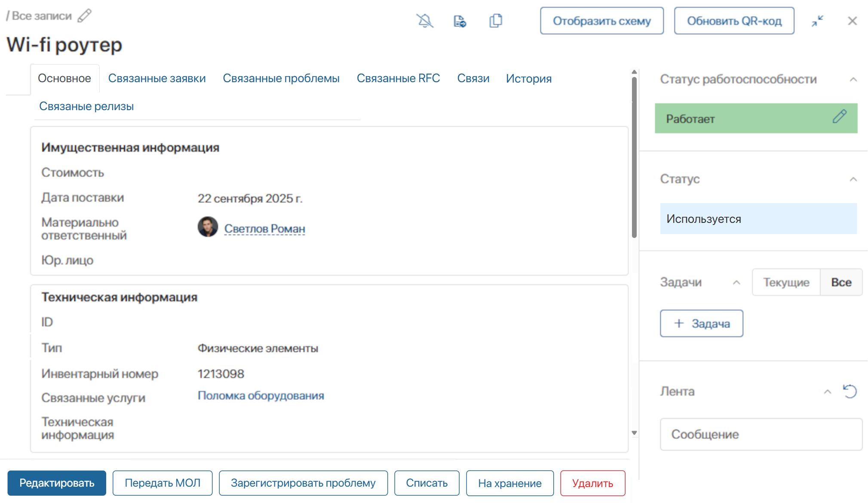This screenshot has height=503, width=868.
Task: Switch to the Связанные заявки tab
Action: [x=157, y=78]
